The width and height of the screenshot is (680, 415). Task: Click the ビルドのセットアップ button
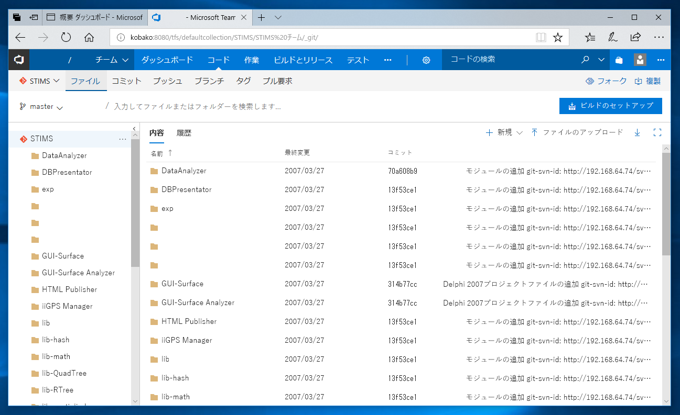coord(610,106)
